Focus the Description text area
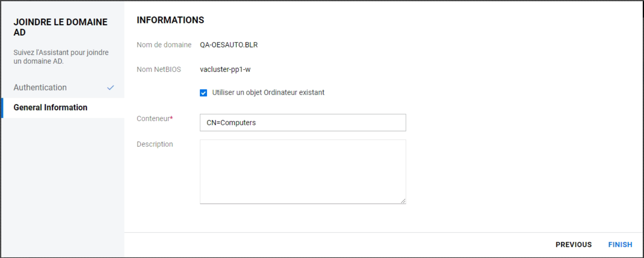 coord(303,171)
